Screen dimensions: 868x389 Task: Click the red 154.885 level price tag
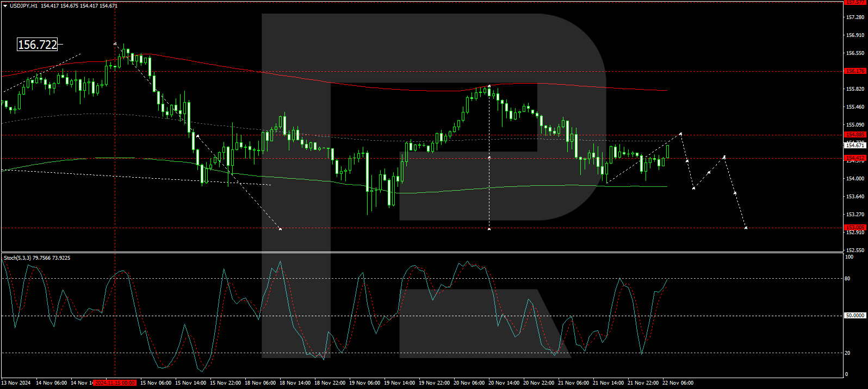854,135
